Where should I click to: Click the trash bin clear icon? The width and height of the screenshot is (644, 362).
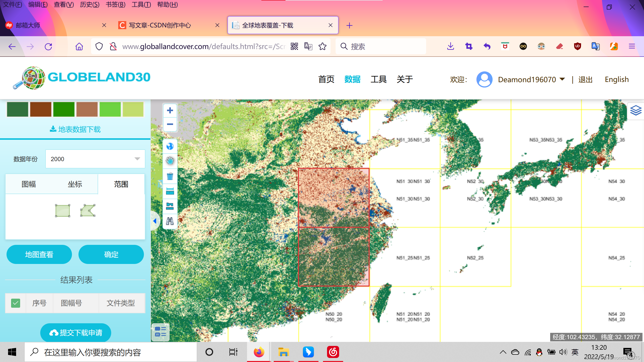point(170,176)
